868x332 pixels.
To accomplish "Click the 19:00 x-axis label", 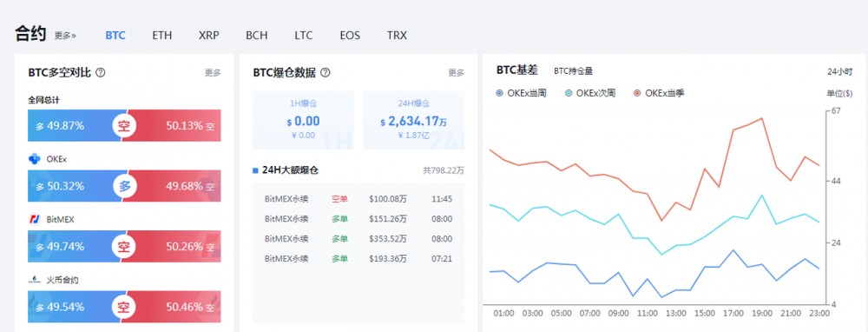I will pos(762,313).
